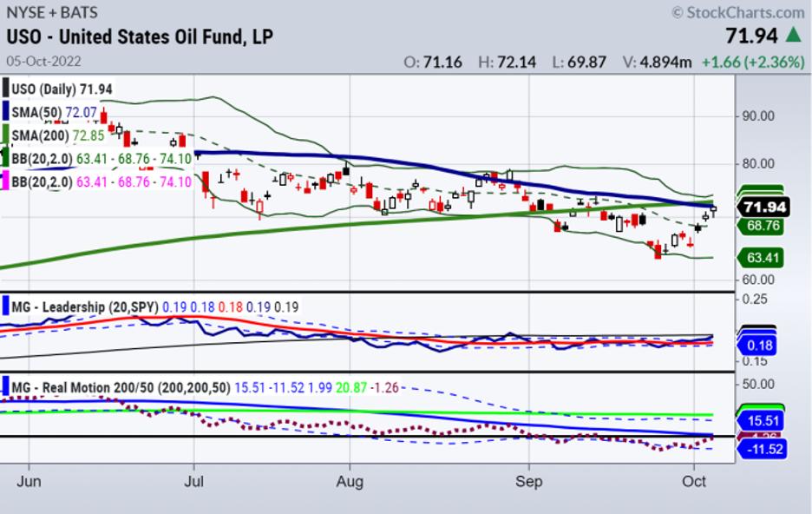Click the Aug marker on time axis
This screenshot has width=812, height=514.
click(349, 478)
